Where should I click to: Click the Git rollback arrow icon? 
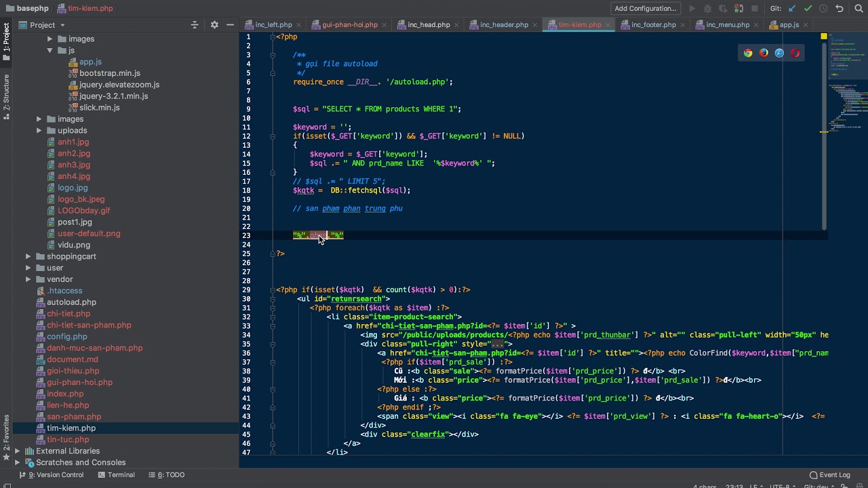click(x=840, y=8)
